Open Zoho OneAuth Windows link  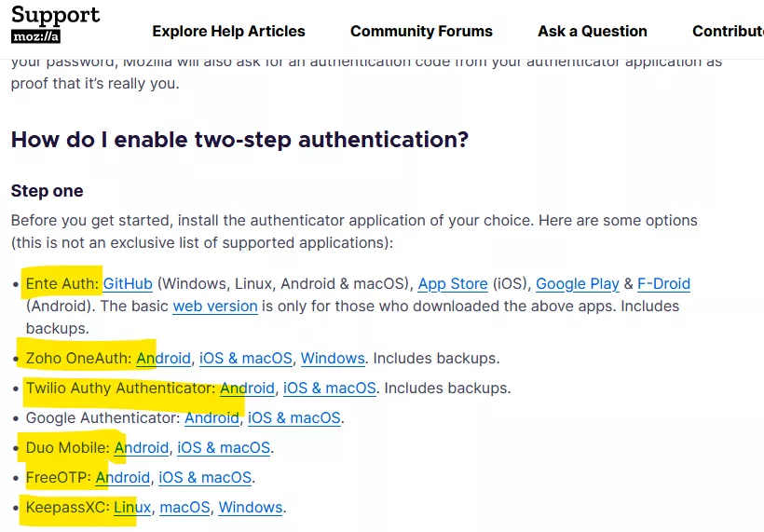click(x=333, y=358)
